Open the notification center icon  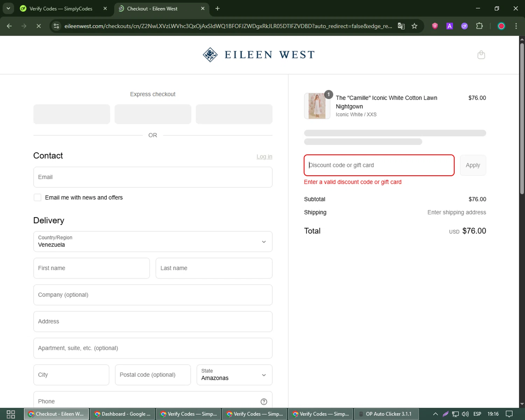(509, 414)
